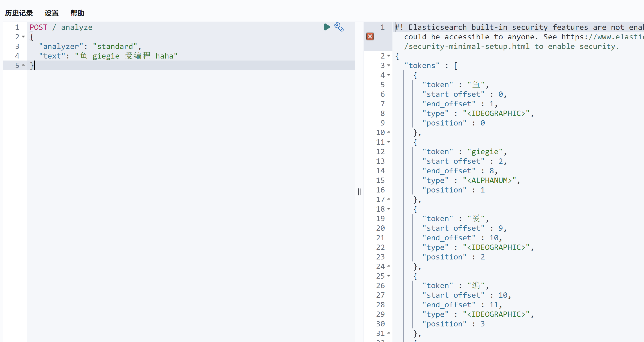Collapse the first token object at line 4
Viewport: 644px width, 342px height.
point(389,75)
